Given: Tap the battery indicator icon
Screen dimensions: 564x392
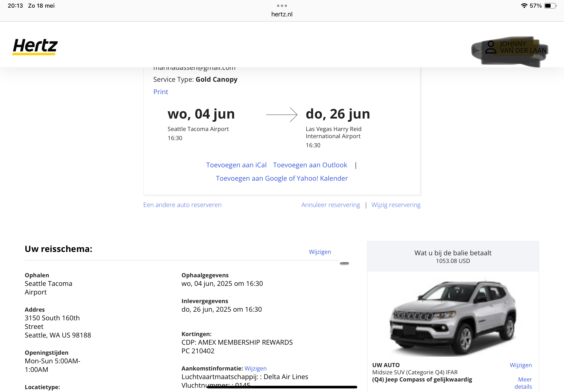Looking at the screenshot, I should [550, 6].
